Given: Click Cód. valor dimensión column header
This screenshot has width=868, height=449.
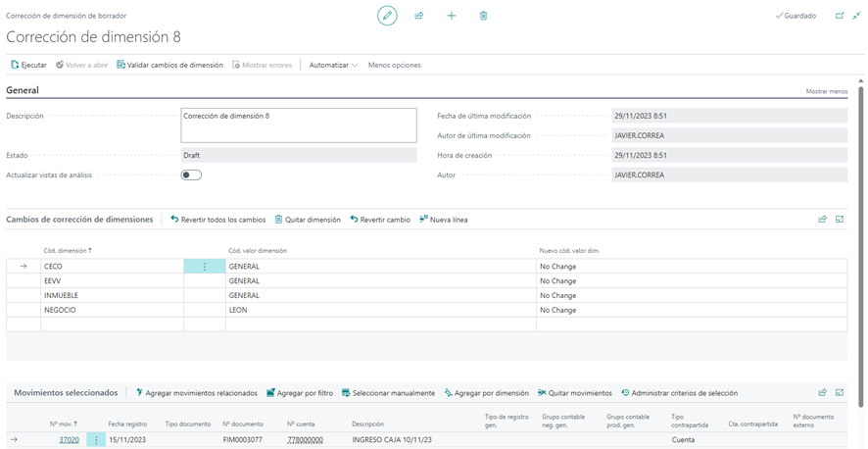Looking at the screenshot, I should [258, 251].
